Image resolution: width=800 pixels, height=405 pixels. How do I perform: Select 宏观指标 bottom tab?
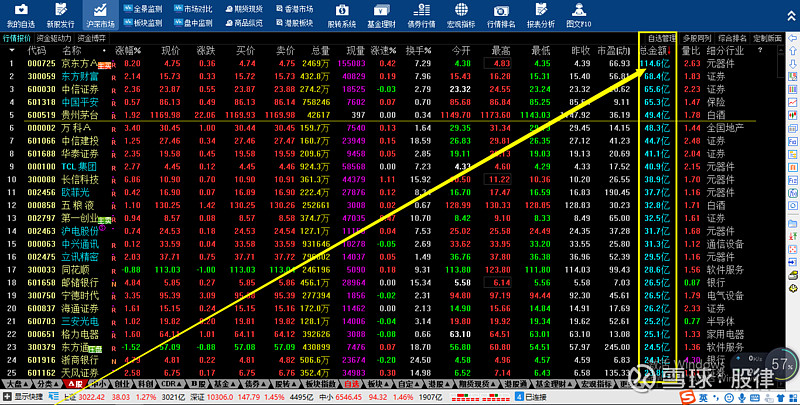pos(594,383)
